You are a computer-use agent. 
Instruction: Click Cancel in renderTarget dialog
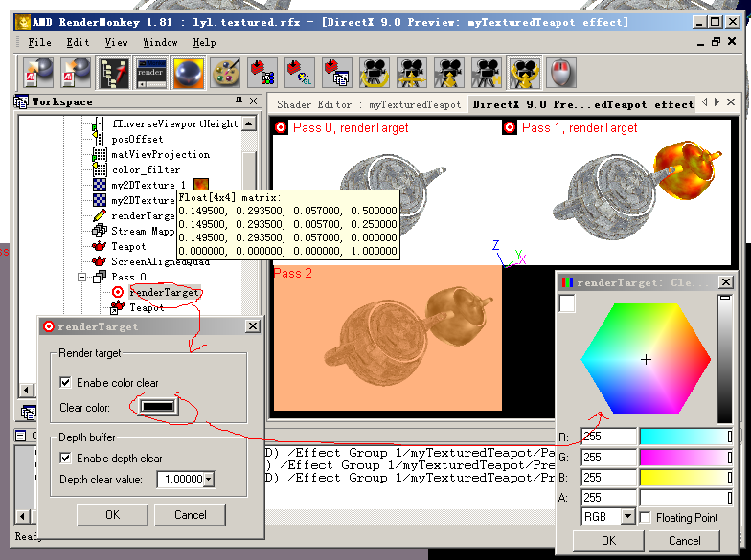(x=190, y=515)
